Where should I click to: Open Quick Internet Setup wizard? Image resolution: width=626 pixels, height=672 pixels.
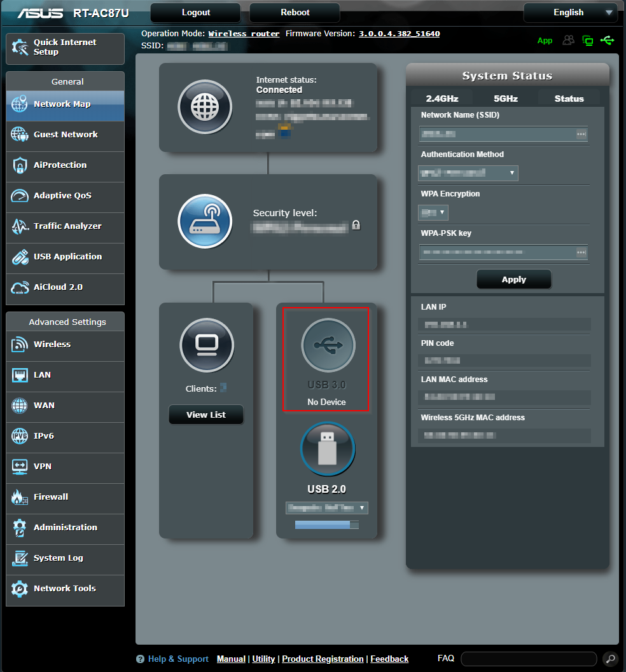tap(65, 48)
